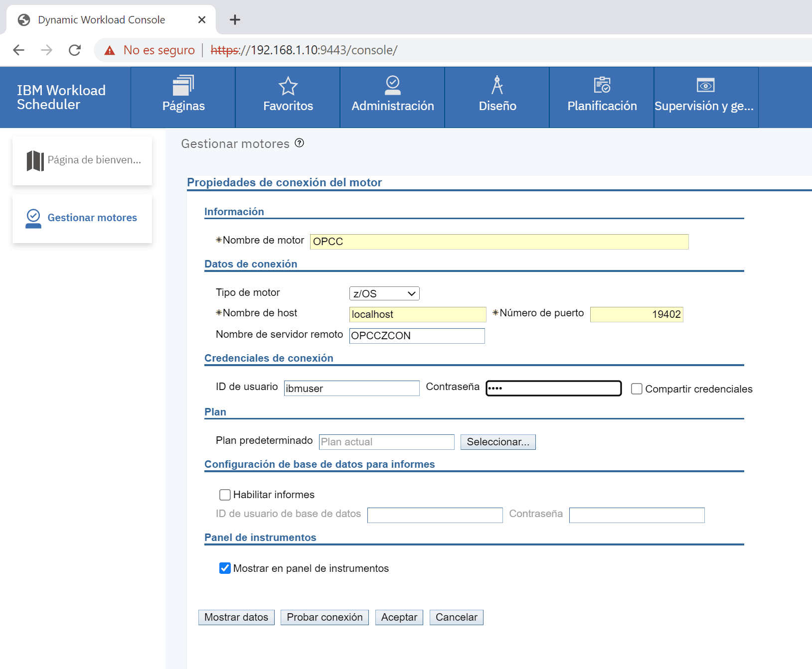Screen dimensions: 812x669
Task: Click the Probar conexión button
Action: click(325, 617)
